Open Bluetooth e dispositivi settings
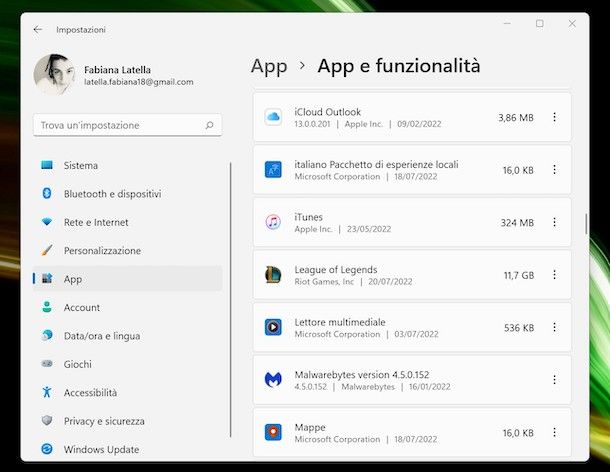Screen dimensions: 610x472 (128, 194)
